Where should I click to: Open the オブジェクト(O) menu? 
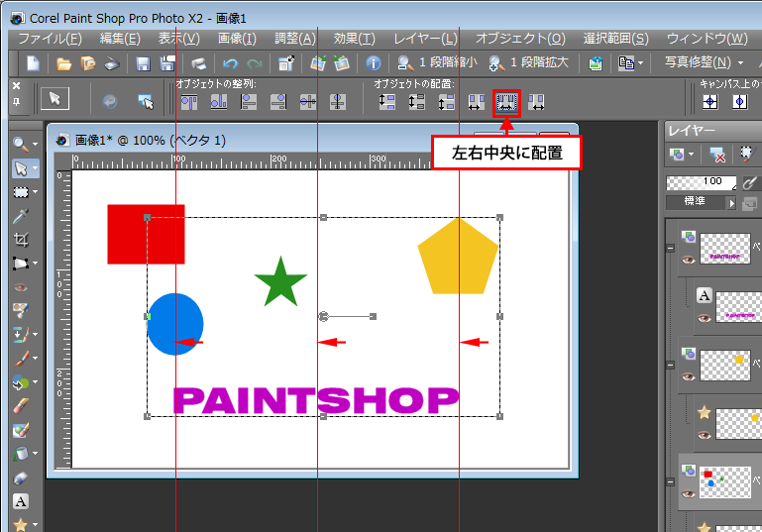(x=520, y=39)
